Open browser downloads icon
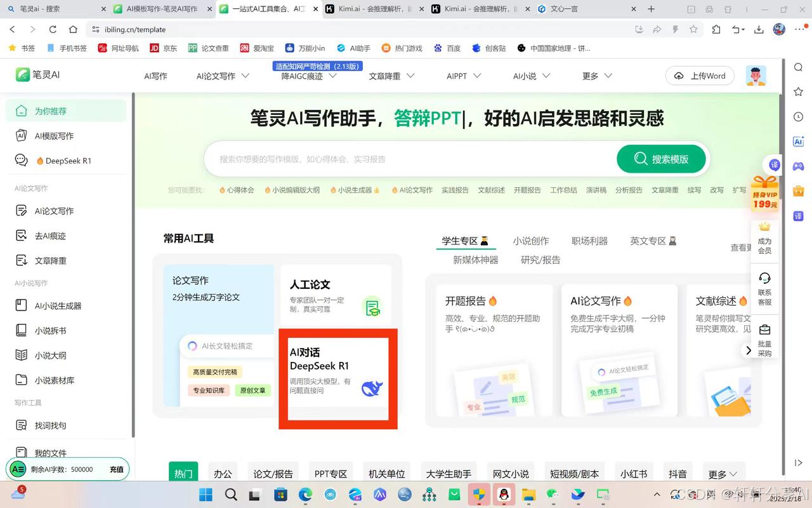The height and width of the screenshot is (508, 812). (x=759, y=29)
